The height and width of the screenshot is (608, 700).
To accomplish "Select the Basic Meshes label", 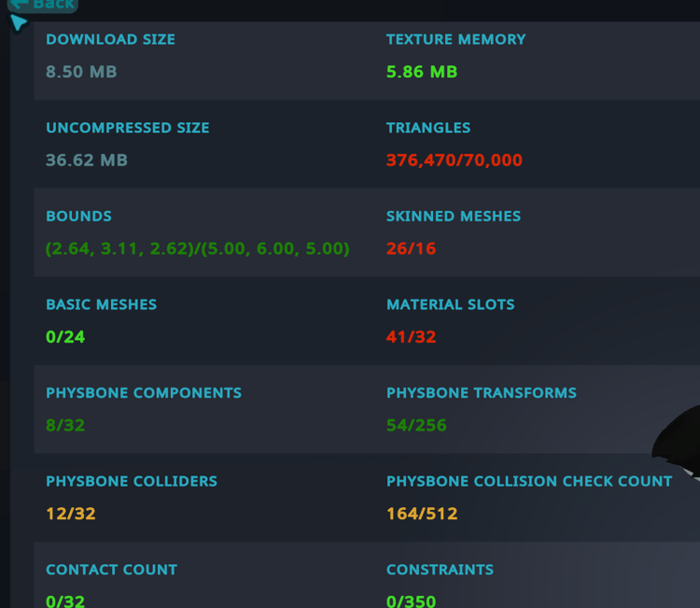I will click(x=102, y=304).
